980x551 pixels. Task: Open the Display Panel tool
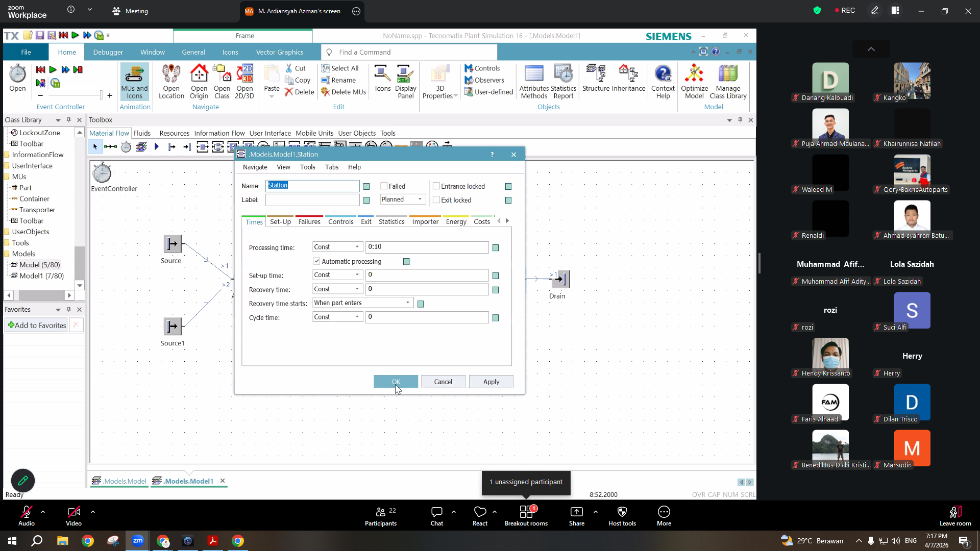[406, 82]
